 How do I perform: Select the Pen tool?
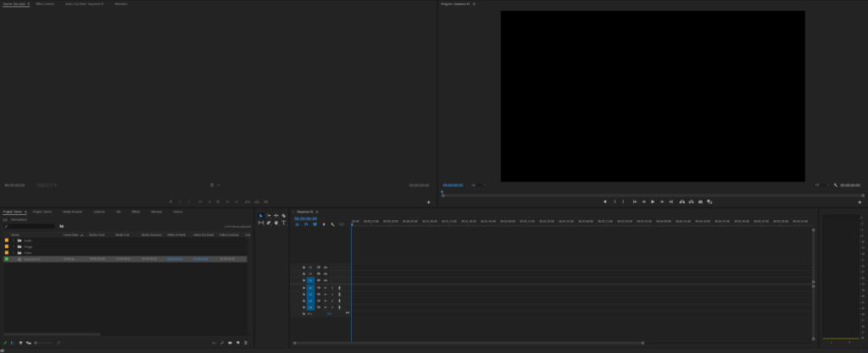269,223
